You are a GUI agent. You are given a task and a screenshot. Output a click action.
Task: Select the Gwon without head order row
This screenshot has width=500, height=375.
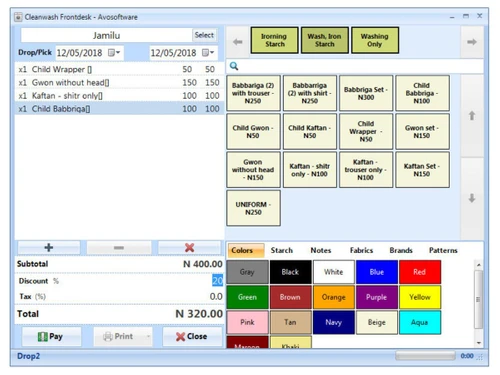pos(119,82)
